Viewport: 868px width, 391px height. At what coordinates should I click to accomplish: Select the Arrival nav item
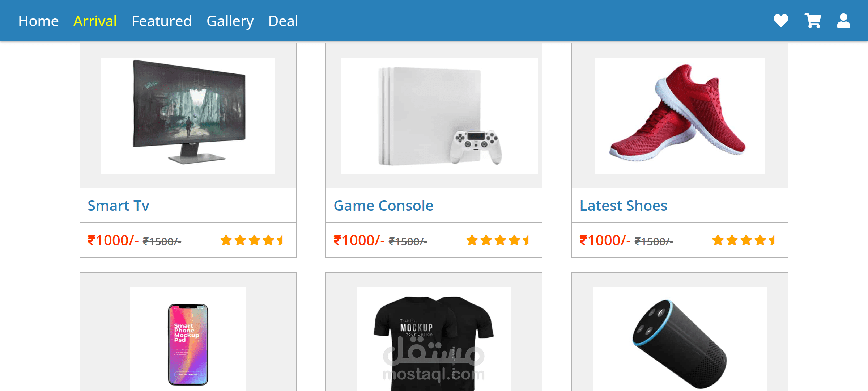pos(95,21)
